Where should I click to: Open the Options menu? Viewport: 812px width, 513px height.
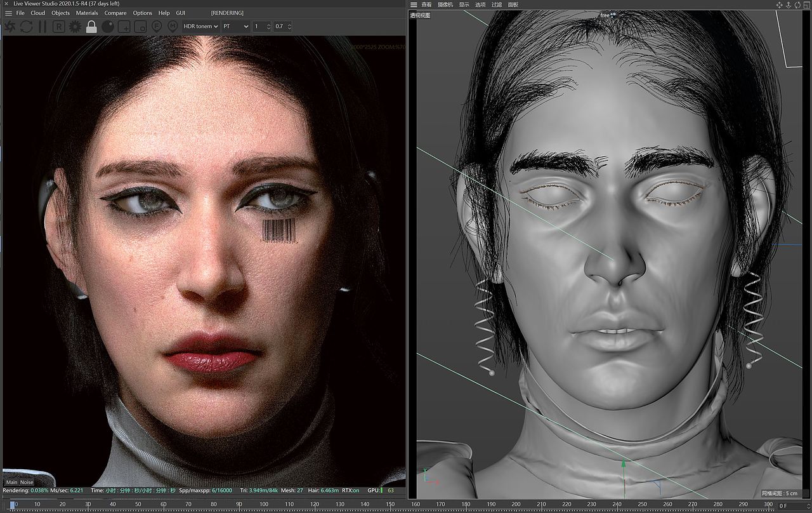coord(143,13)
